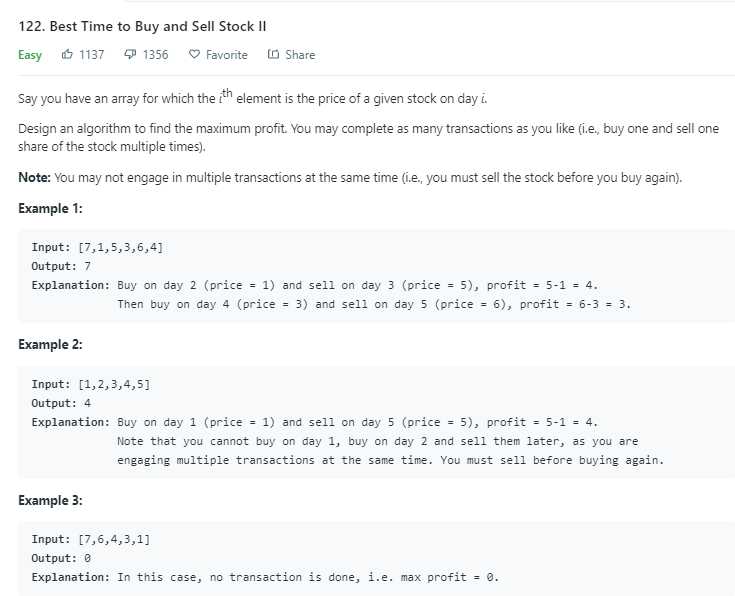Click the bold Note: label
This screenshot has height=596, width=735.
pos(34,178)
